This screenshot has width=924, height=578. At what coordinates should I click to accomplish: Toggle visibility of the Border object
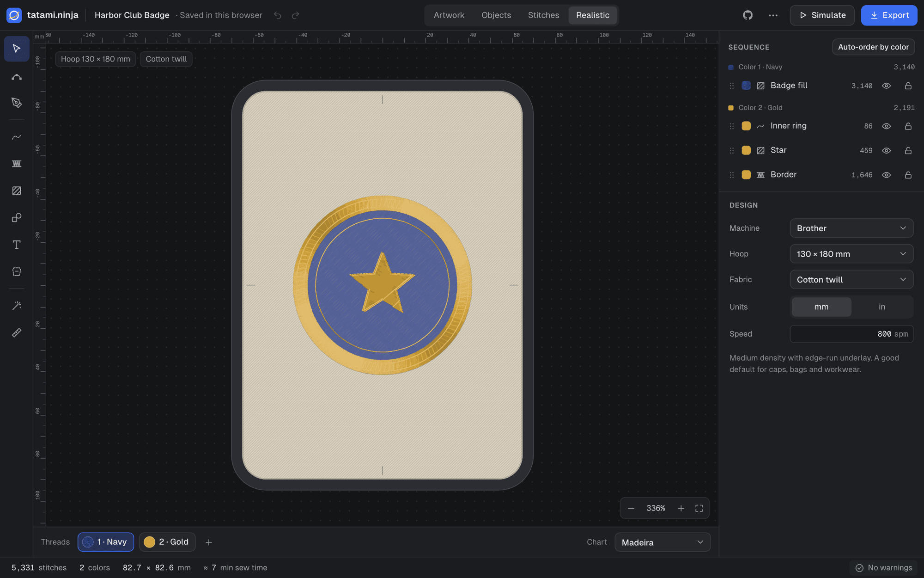pyautogui.click(x=886, y=175)
